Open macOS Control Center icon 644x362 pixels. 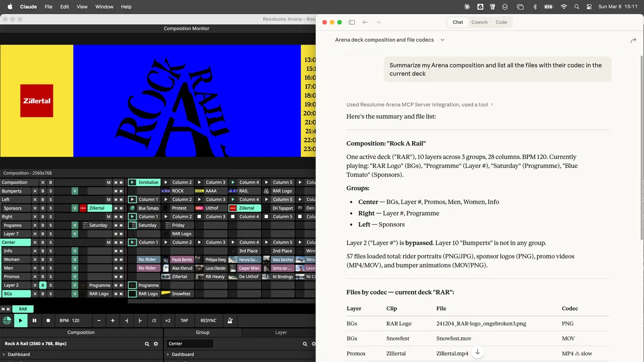[x=590, y=7]
